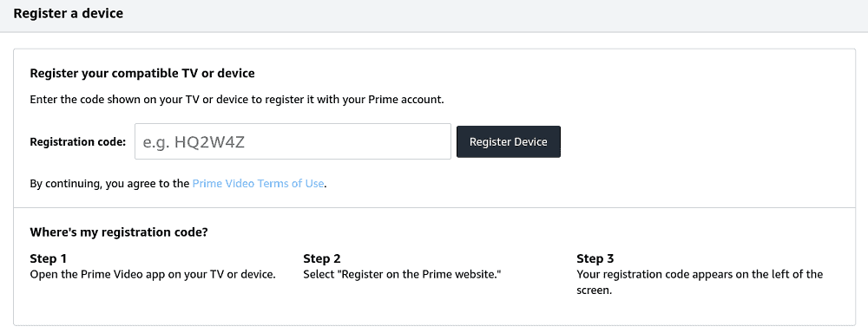
Task: Click the "Step 1" heading
Action: tap(48, 258)
